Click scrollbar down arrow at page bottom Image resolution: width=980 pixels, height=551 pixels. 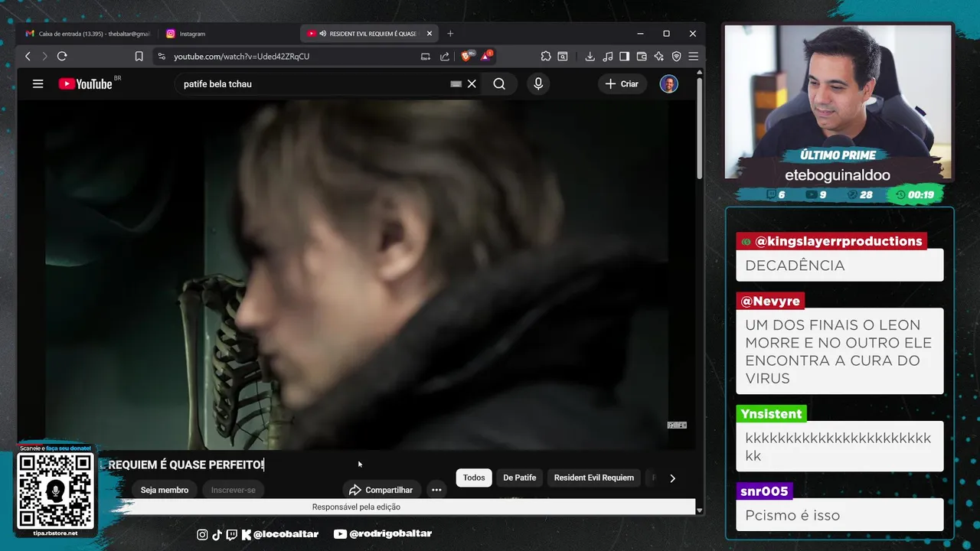pyautogui.click(x=699, y=509)
